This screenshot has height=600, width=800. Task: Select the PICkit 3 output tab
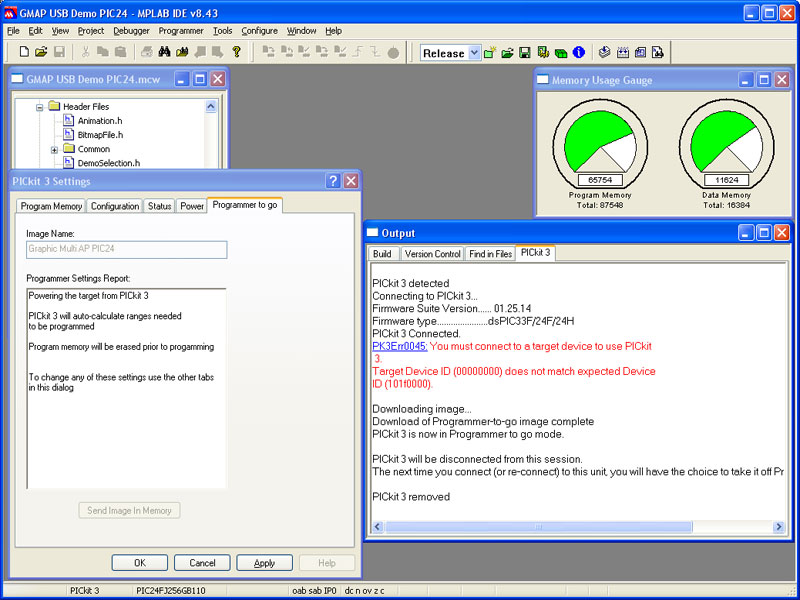[x=535, y=253]
